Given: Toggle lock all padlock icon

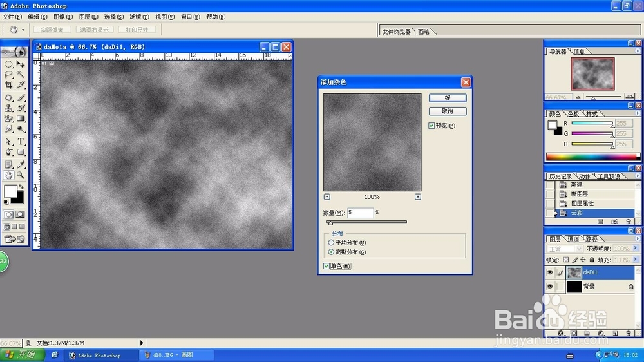Looking at the screenshot, I should tap(592, 260).
